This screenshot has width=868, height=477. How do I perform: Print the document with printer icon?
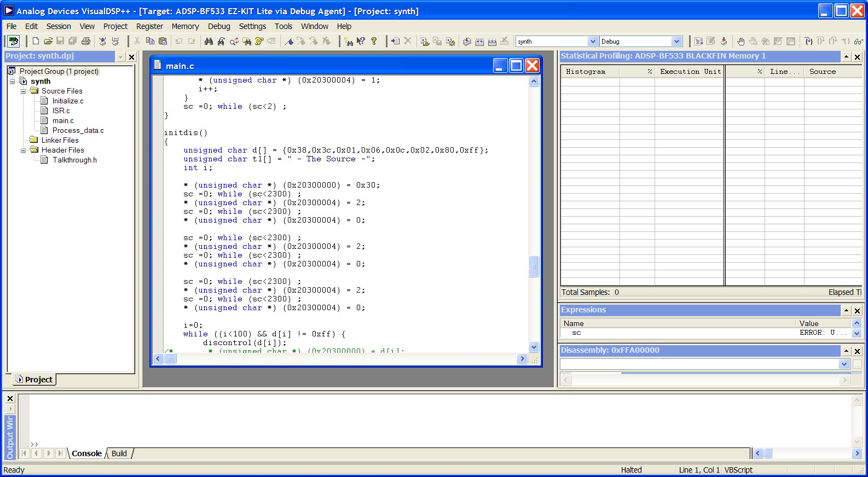86,41
